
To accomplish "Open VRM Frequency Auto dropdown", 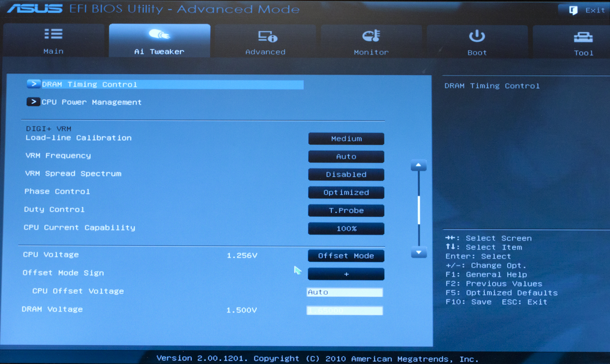I will [x=346, y=156].
